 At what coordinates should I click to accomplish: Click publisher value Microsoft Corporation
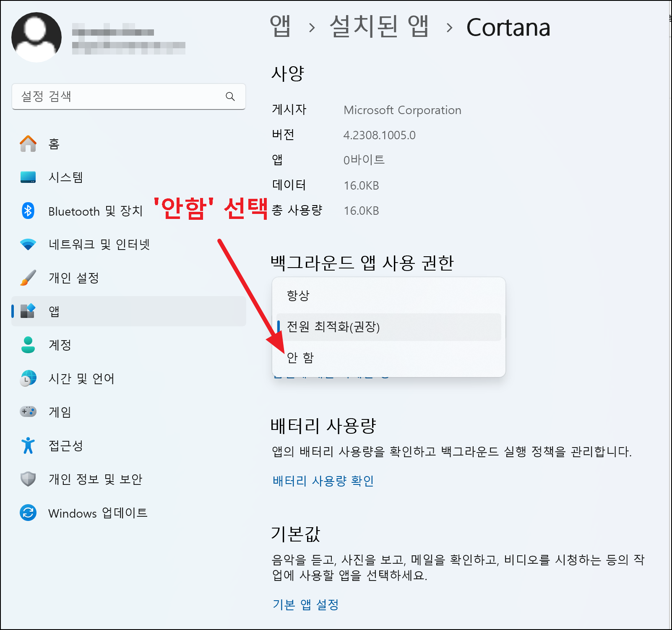pyautogui.click(x=402, y=110)
